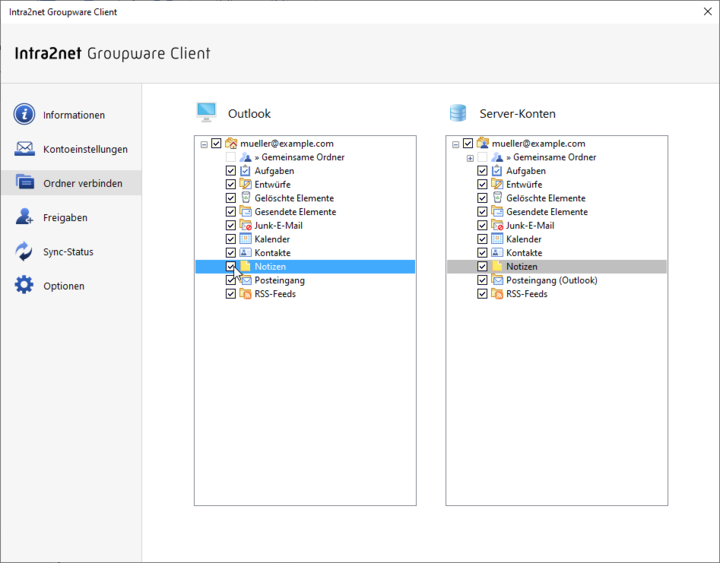Collapse mueller@example.com node in Server-Konten tree
This screenshot has height=563, width=720.
point(456,144)
